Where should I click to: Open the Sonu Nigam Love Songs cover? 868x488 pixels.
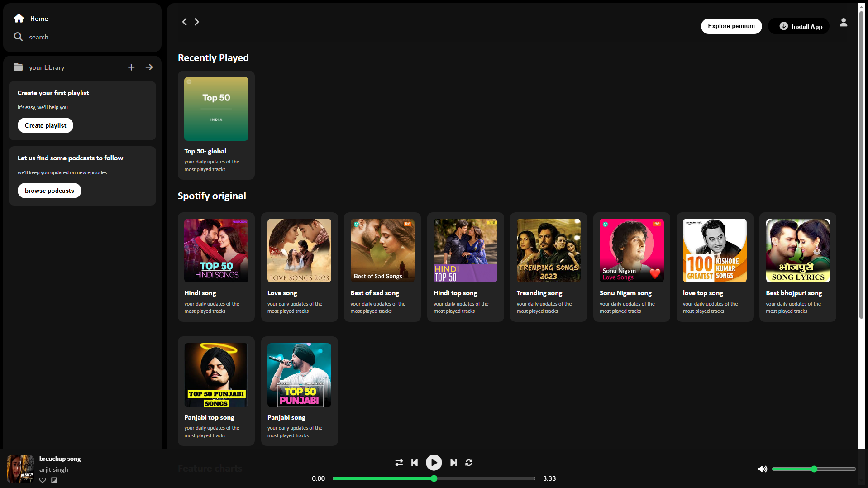632,250
